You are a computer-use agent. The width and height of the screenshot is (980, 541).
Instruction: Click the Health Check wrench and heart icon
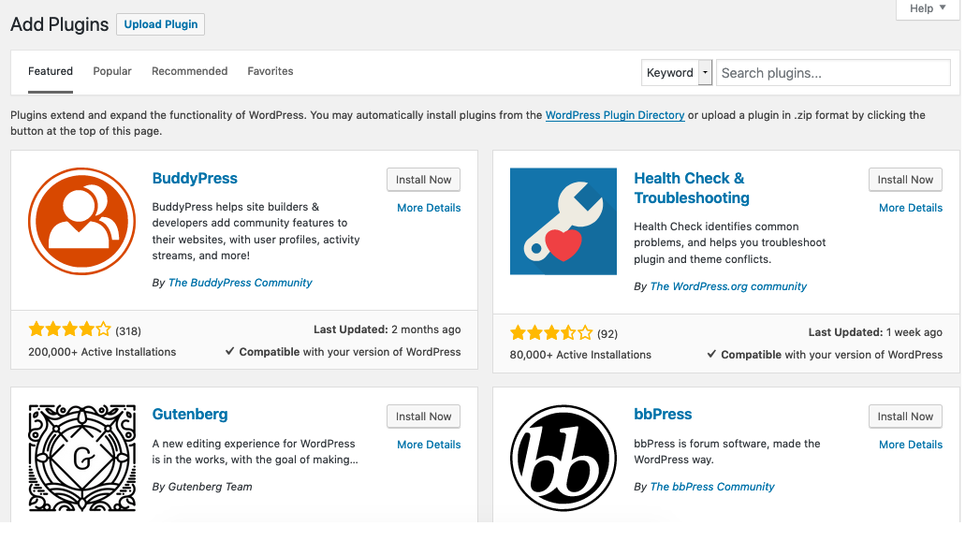point(563,221)
